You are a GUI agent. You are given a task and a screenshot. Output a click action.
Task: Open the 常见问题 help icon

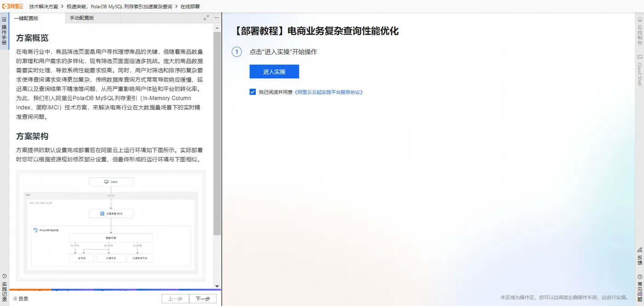pyautogui.click(x=639, y=288)
